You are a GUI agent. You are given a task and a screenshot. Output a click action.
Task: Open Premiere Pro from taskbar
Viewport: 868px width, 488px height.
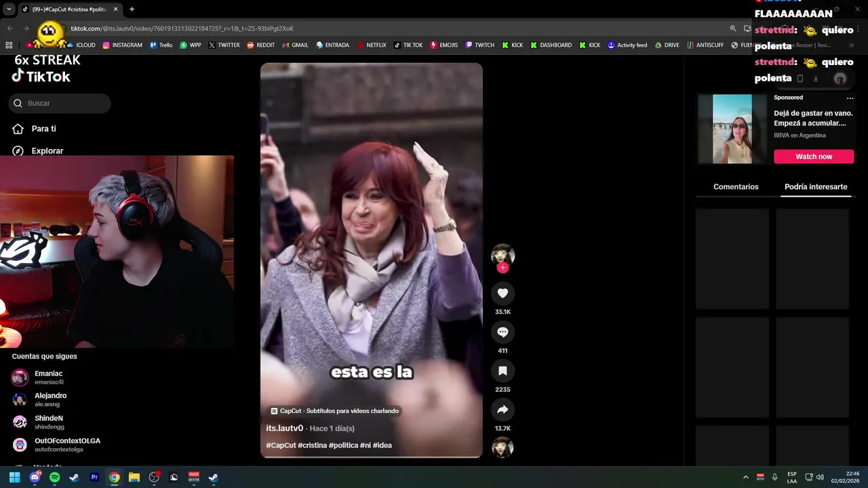coord(94,477)
